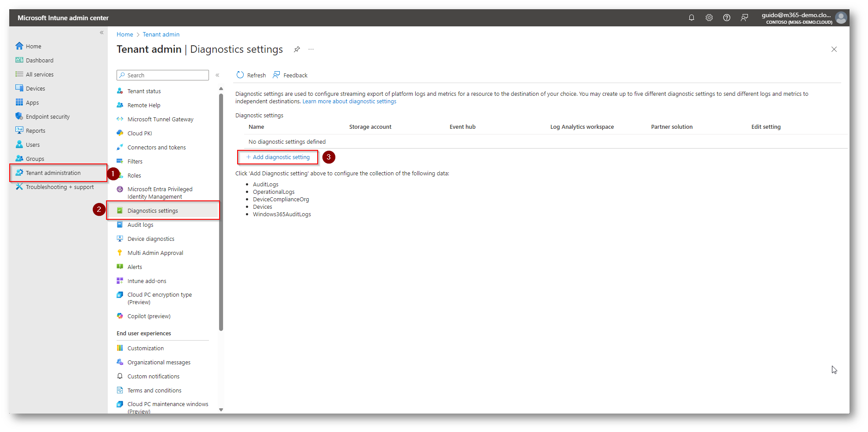
Task: Open the help question mark icon
Action: pyautogui.click(x=727, y=18)
